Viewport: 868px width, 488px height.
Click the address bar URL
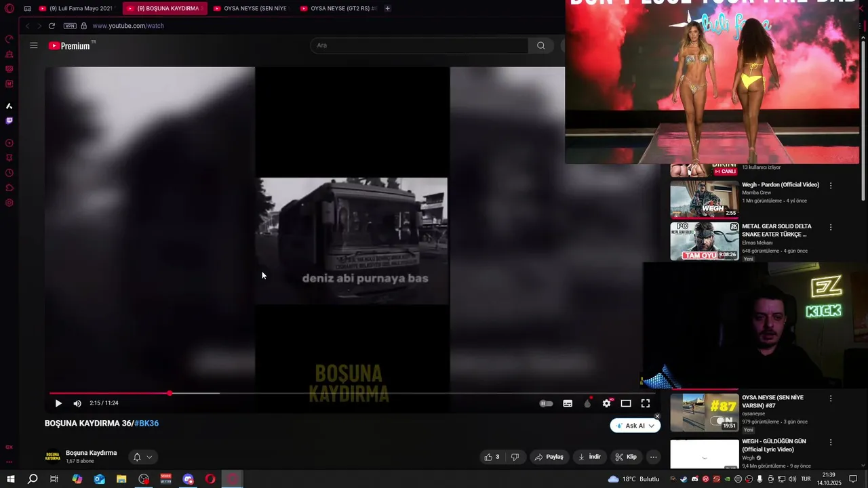(x=128, y=26)
